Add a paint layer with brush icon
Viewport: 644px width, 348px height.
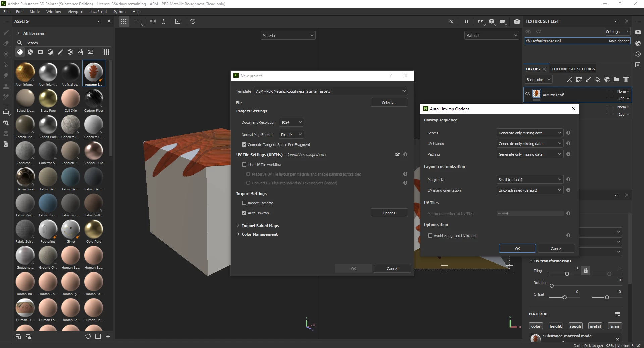point(588,80)
